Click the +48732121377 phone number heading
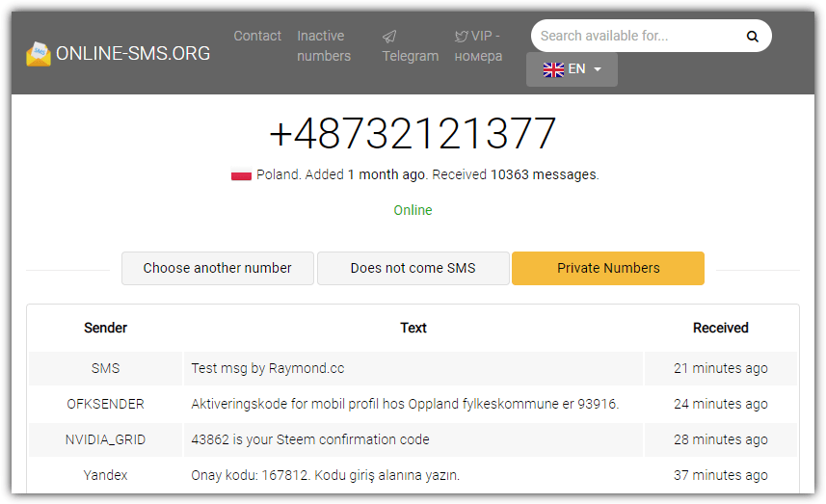Image resolution: width=826 pixels, height=504 pixels. [413, 134]
